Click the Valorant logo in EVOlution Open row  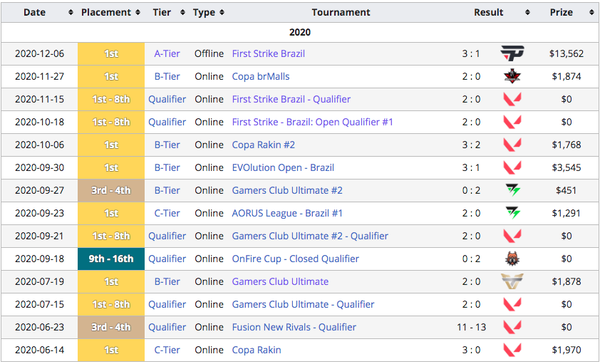(x=512, y=167)
